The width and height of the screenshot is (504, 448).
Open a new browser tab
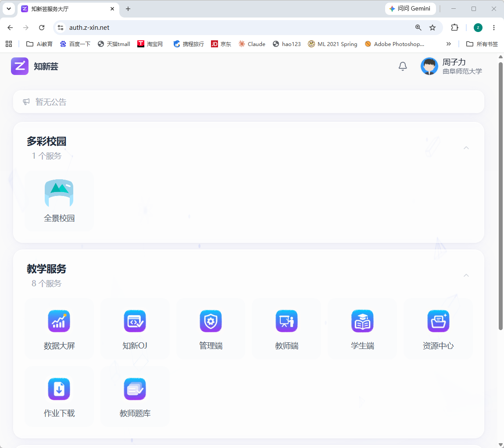128,9
